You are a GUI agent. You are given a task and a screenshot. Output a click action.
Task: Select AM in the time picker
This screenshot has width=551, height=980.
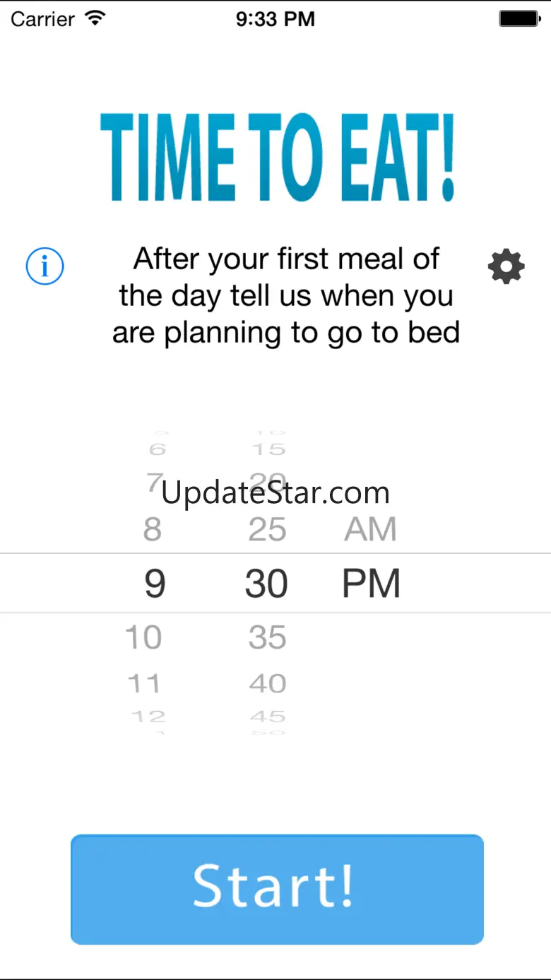point(370,530)
